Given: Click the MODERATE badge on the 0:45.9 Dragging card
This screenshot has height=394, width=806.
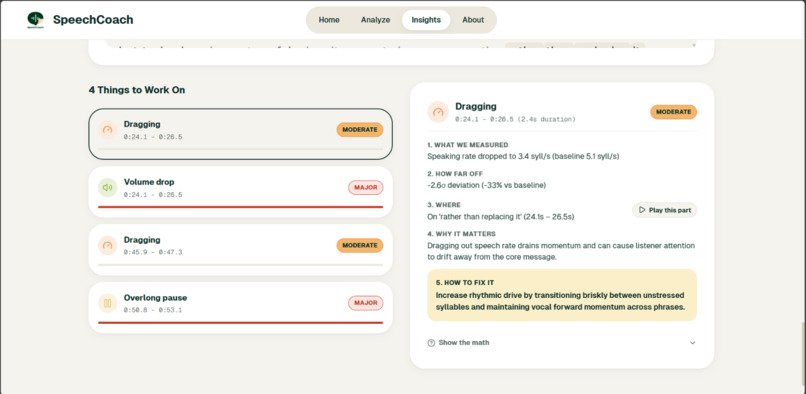Looking at the screenshot, I should tap(360, 245).
